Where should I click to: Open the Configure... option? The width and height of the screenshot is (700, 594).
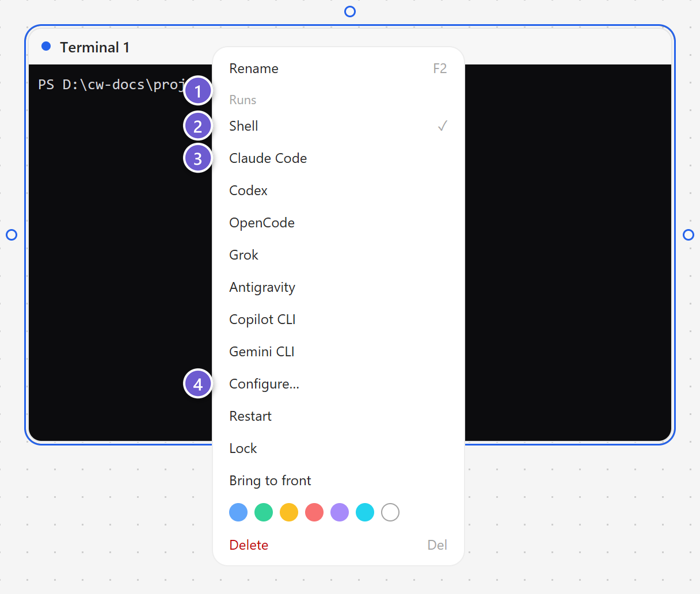(x=338, y=384)
